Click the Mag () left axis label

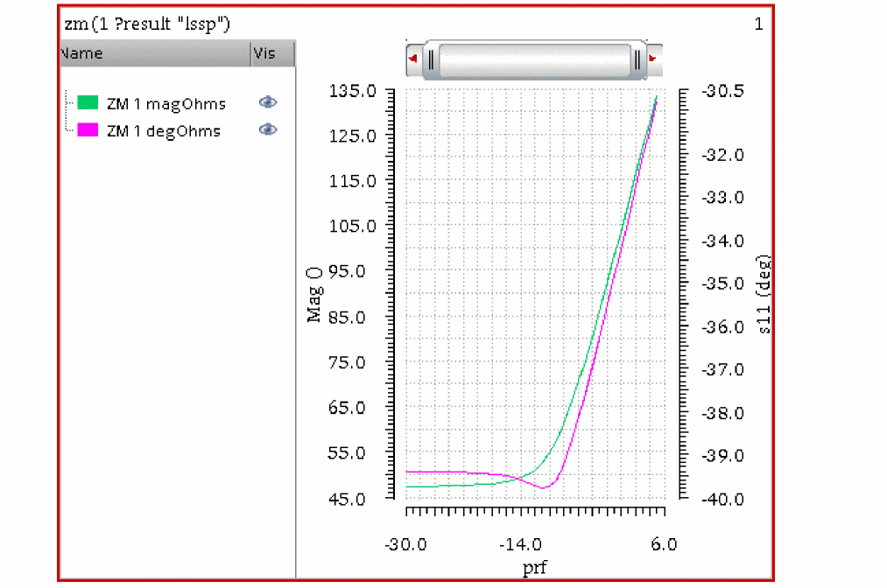314,295
